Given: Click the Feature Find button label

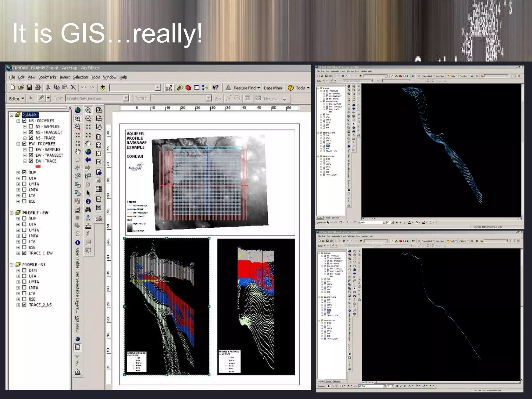Looking at the screenshot, I should click(244, 88).
